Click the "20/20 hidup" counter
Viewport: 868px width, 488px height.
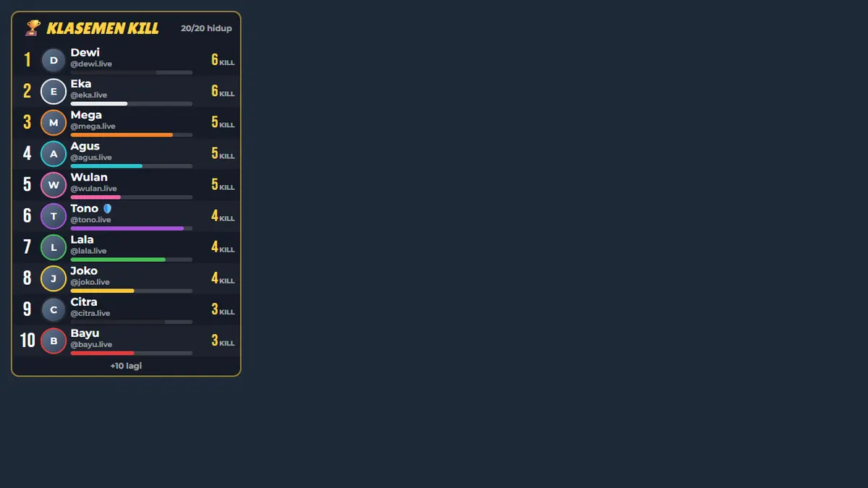tap(206, 28)
